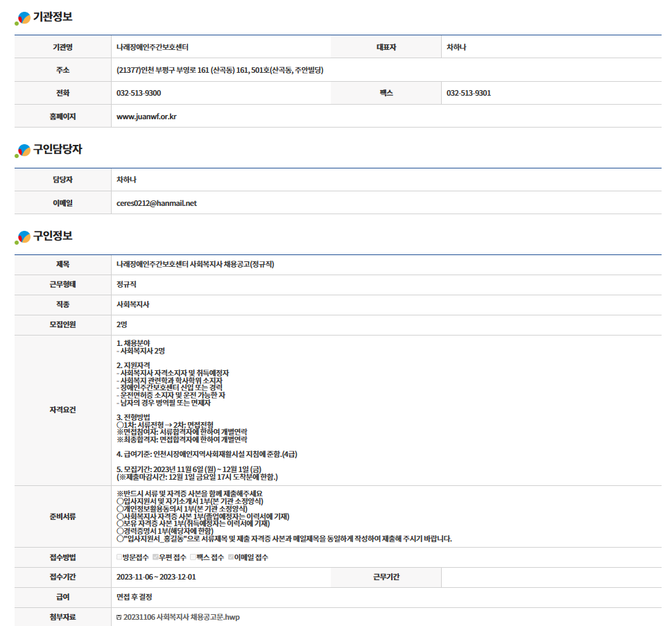Open the www.juanwf.or.kr homepage address
This screenshot has width=672, height=626.
[146, 116]
